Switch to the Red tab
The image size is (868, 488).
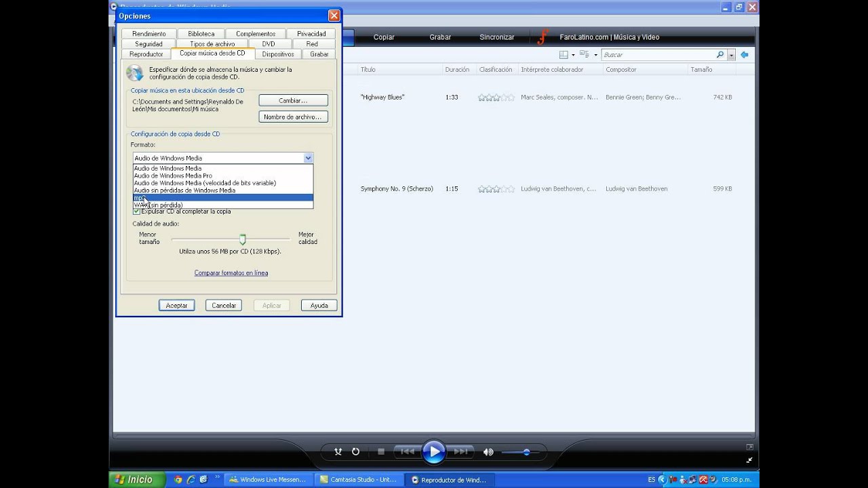312,44
